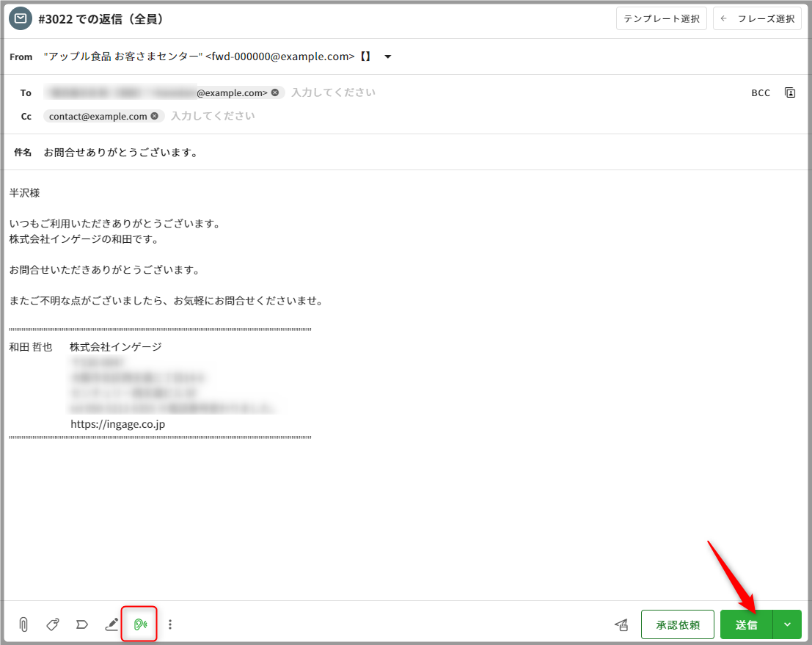Show the BCC field
This screenshot has width=812, height=645.
pos(761,92)
